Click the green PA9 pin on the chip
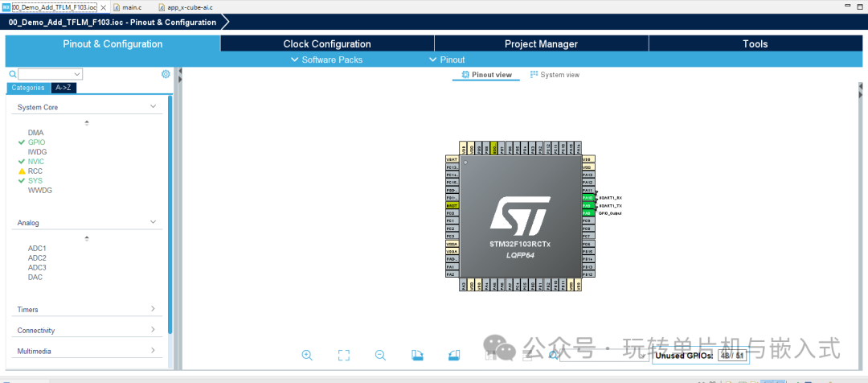This screenshot has width=868, height=383. click(x=588, y=205)
